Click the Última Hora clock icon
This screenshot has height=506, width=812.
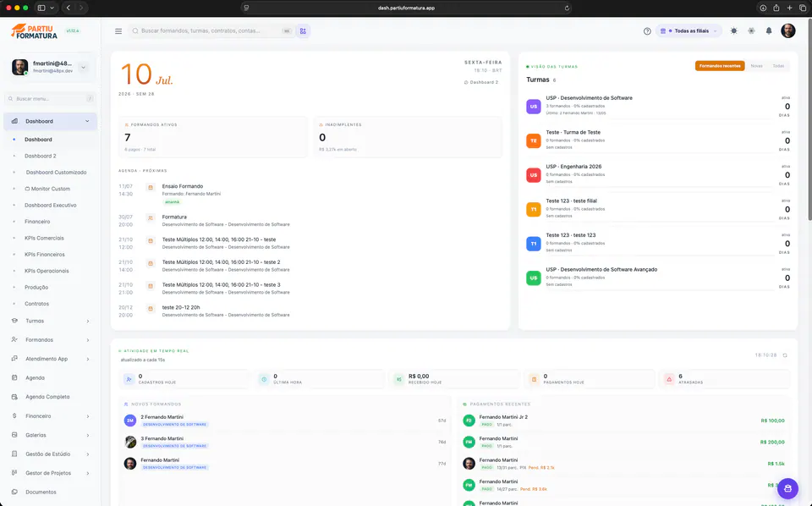[264, 379]
